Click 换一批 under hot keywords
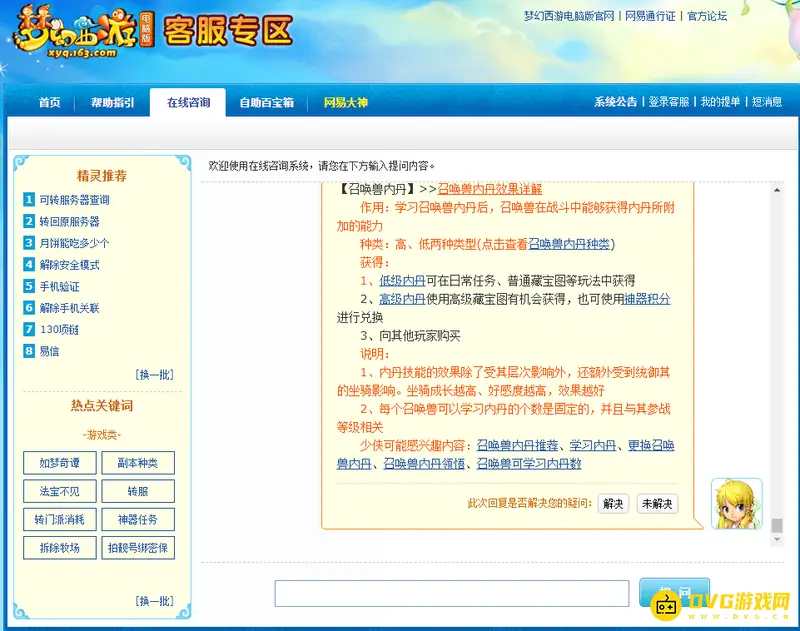The height and width of the screenshot is (631, 800). [155, 601]
